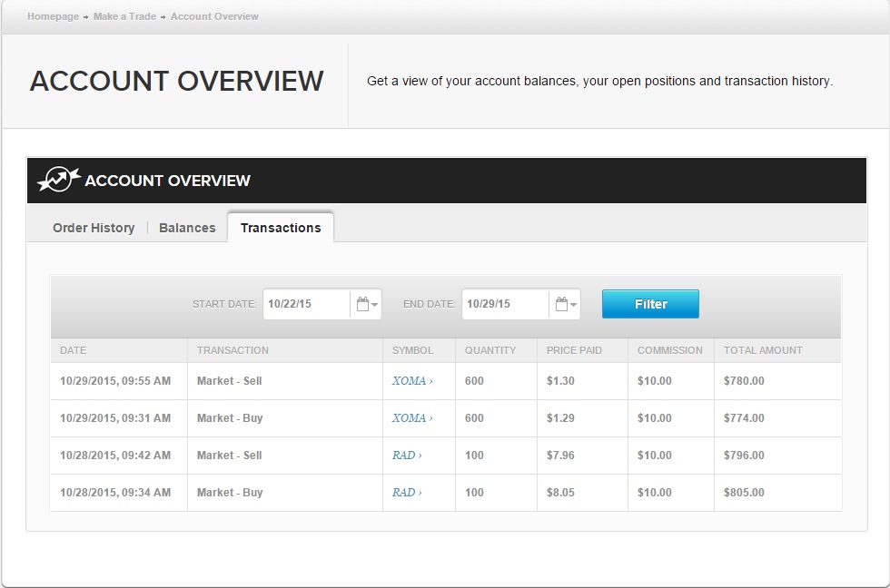Open the start date calendar picker
The width and height of the screenshot is (890, 588).
[366, 304]
